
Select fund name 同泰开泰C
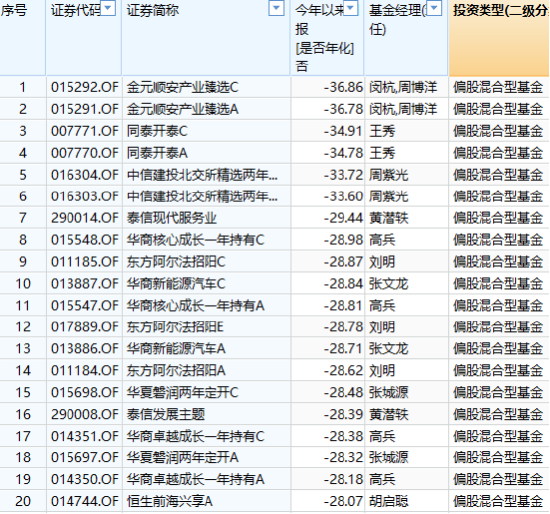(x=157, y=131)
